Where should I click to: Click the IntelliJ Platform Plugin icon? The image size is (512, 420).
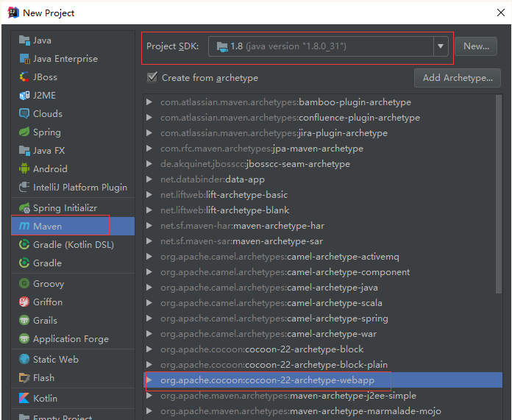tap(24, 187)
